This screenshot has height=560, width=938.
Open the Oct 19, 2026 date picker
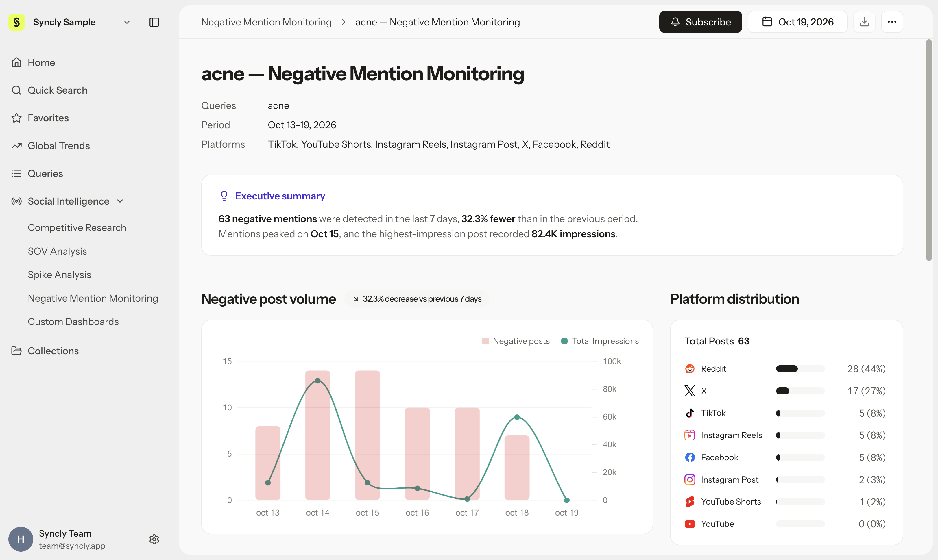797,22
